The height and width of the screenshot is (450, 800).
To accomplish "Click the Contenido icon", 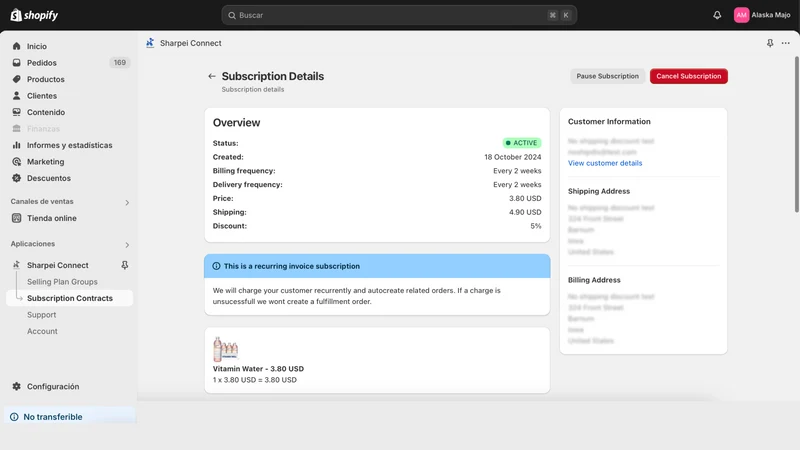I will pyautogui.click(x=16, y=112).
